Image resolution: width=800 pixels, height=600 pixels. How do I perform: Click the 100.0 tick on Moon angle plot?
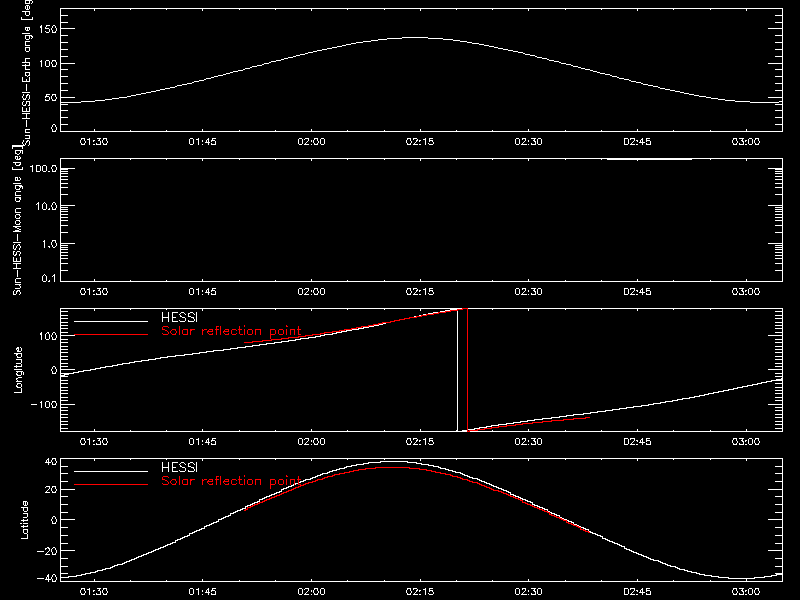43,169
